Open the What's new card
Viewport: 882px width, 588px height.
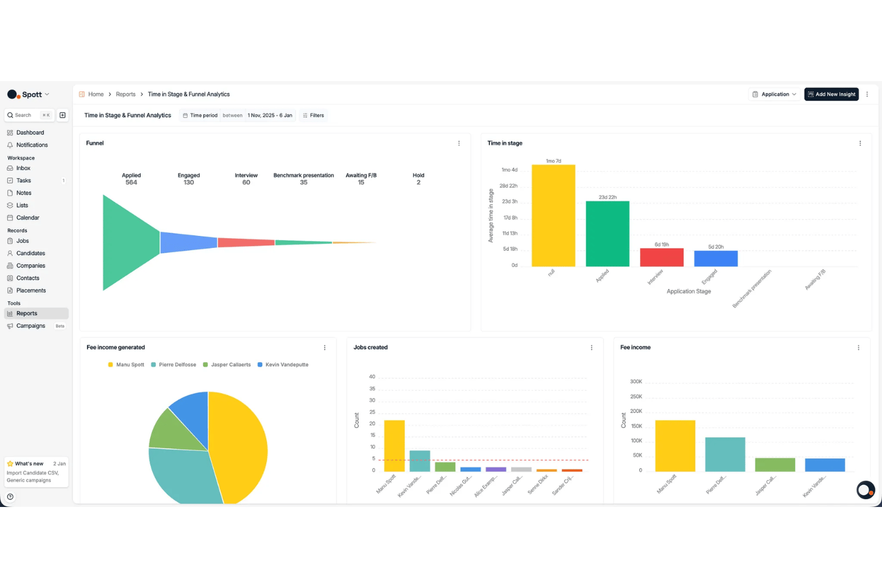click(x=36, y=472)
